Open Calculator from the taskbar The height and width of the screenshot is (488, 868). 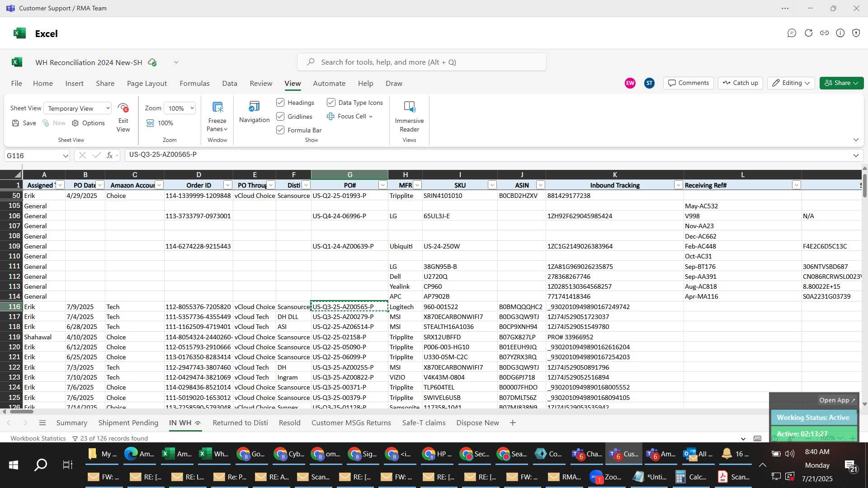click(691, 477)
